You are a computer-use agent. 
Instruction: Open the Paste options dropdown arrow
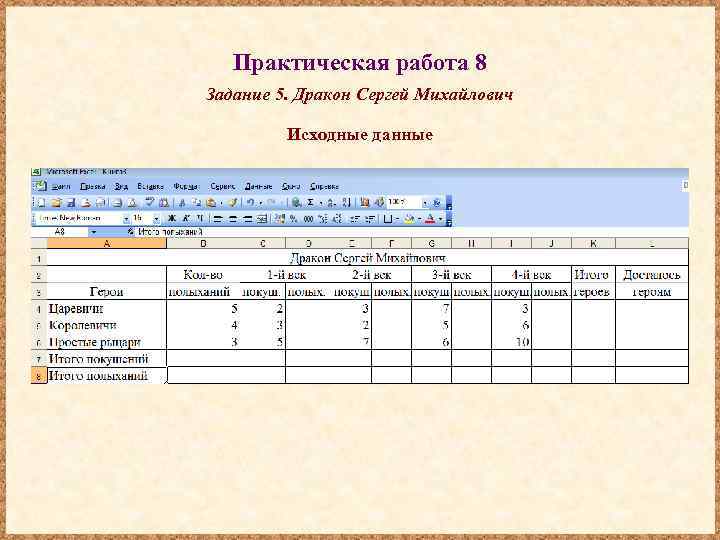point(221,202)
